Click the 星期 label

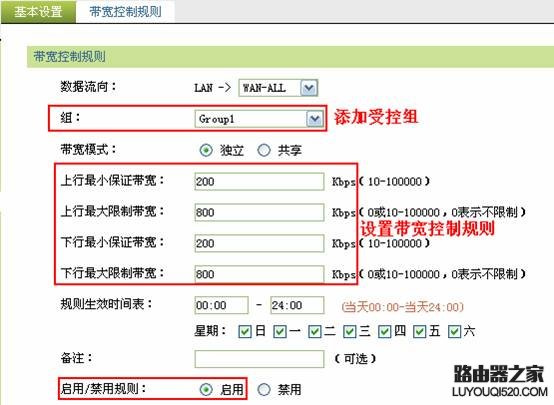click(x=210, y=331)
